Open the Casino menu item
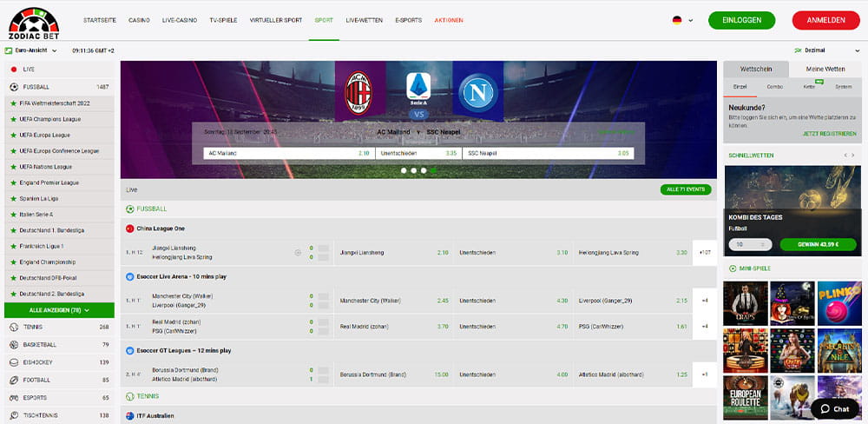 [x=139, y=21]
